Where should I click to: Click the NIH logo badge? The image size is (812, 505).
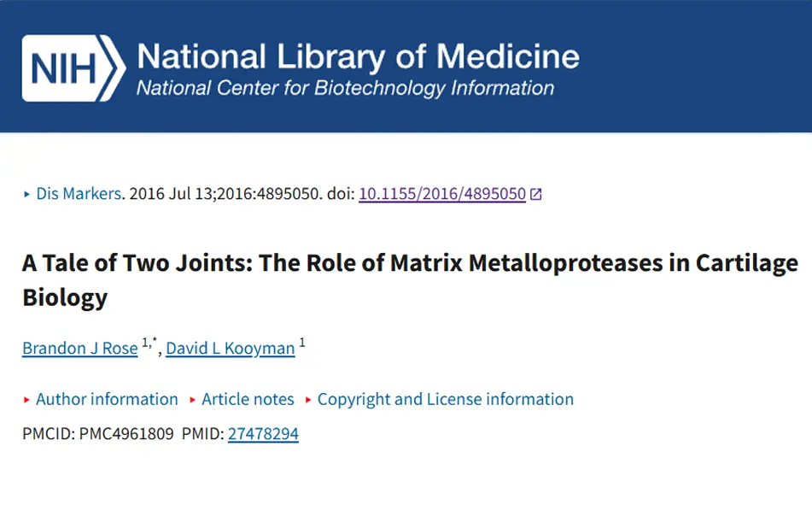(73, 68)
